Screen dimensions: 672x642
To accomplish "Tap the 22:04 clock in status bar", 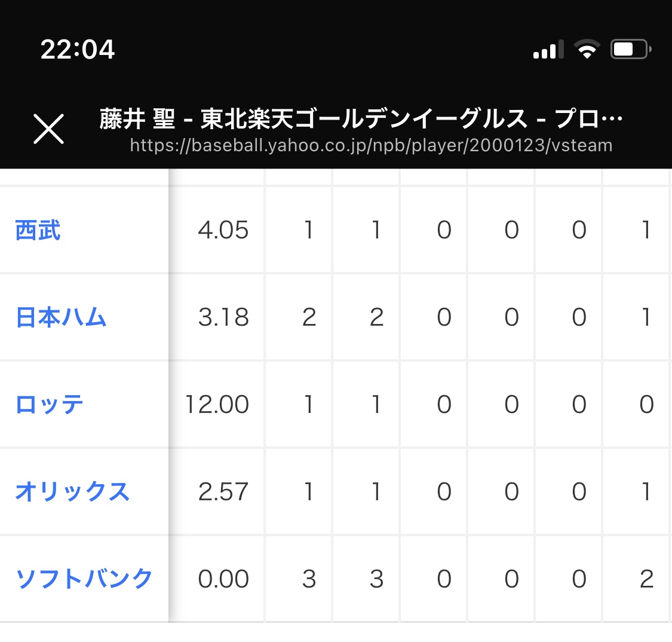I will click(x=78, y=49).
